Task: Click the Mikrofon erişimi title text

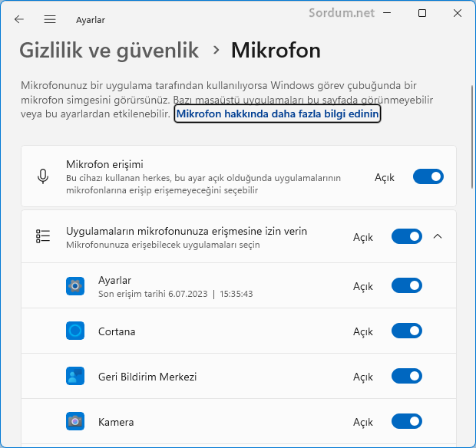Action: (x=104, y=164)
